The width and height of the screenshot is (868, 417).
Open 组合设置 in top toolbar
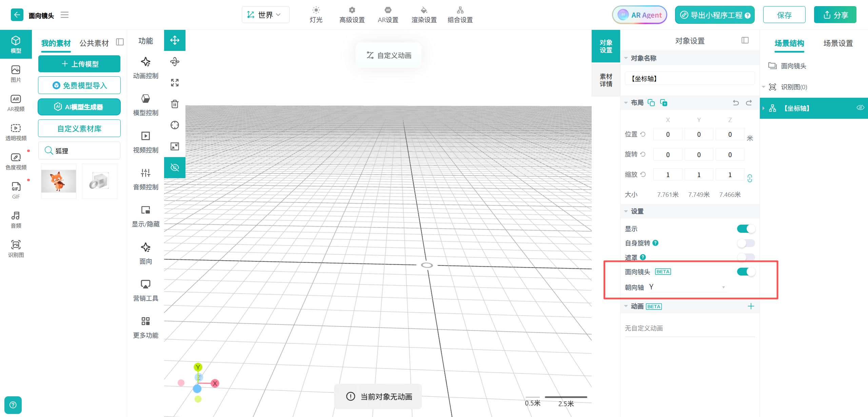pos(460,15)
